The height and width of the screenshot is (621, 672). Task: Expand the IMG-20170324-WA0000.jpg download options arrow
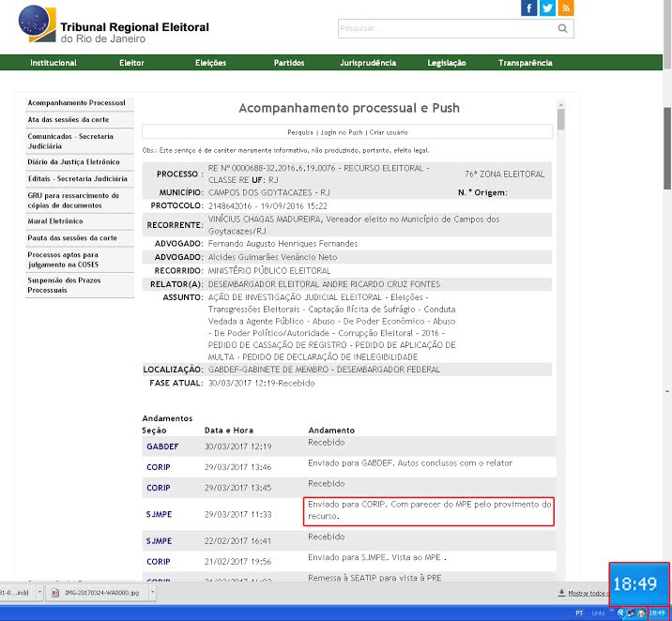(x=152, y=593)
